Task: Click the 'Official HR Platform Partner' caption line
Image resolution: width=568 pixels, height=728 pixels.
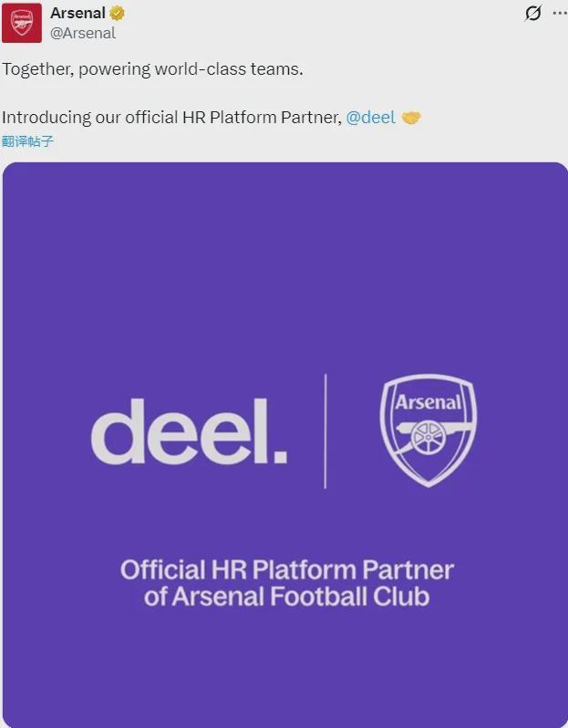Action: click(x=287, y=569)
